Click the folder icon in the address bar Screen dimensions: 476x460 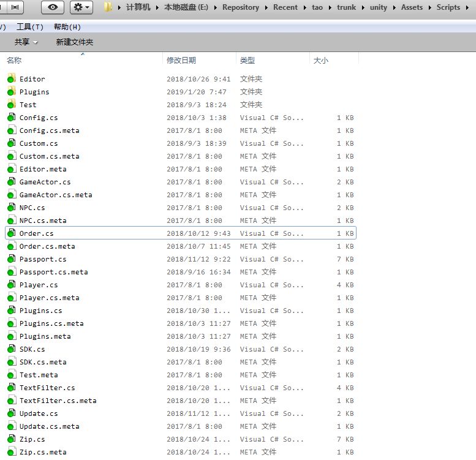click(108, 7)
